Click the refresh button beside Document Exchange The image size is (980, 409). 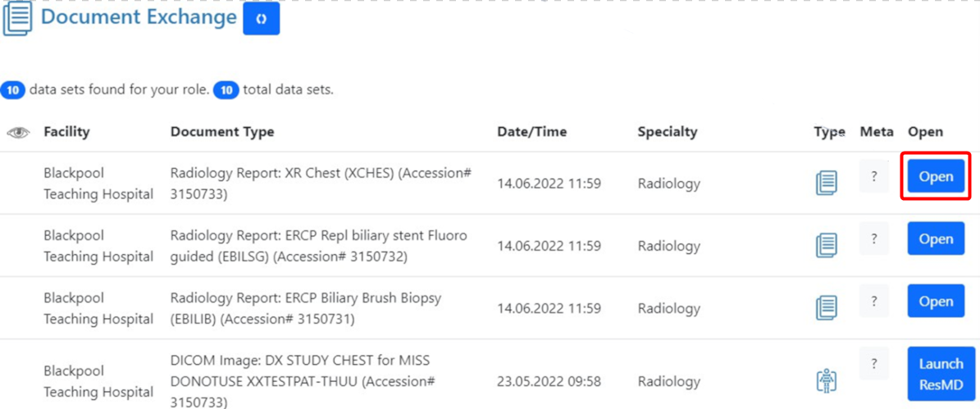(262, 19)
